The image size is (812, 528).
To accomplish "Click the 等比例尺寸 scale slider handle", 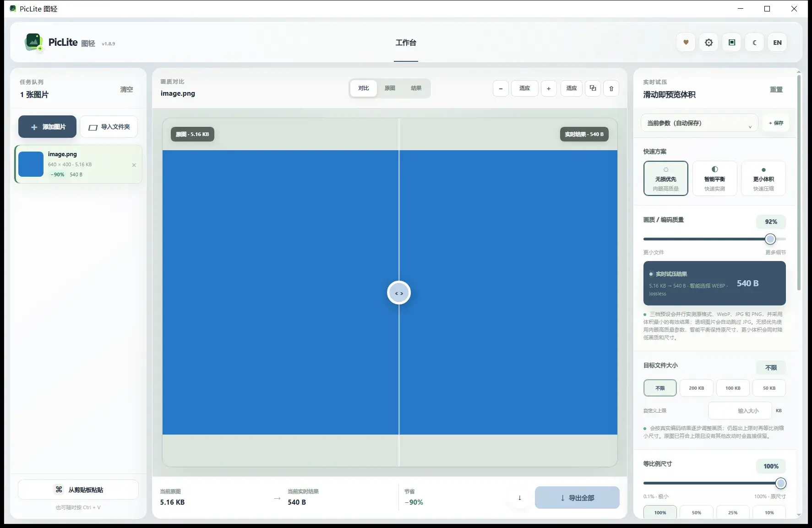I will [x=781, y=483].
